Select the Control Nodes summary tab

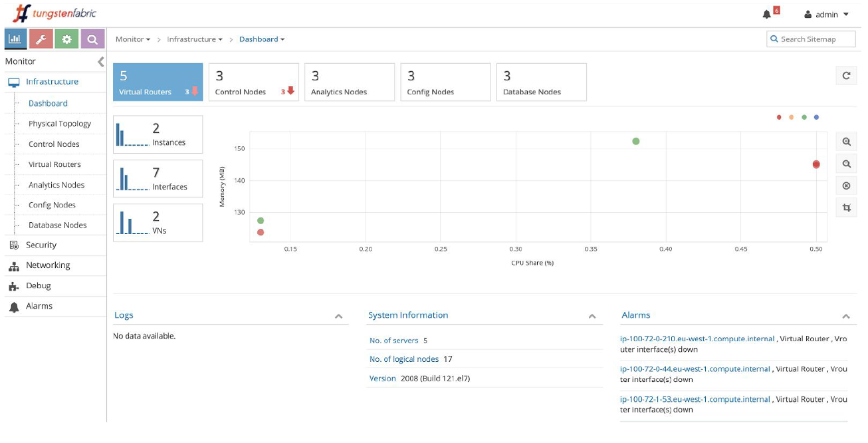(x=253, y=82)
